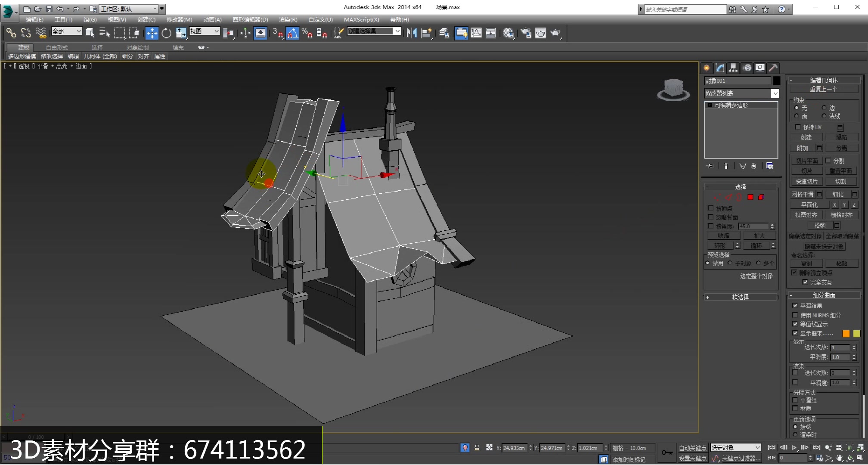The image size is (868, 465).
Task: Open the Rectangular Selection Region tool
Action: pos(119,33)
